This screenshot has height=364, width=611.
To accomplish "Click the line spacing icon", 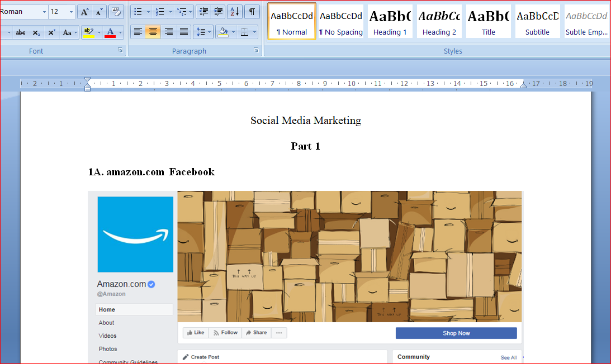I will [200, 32].
